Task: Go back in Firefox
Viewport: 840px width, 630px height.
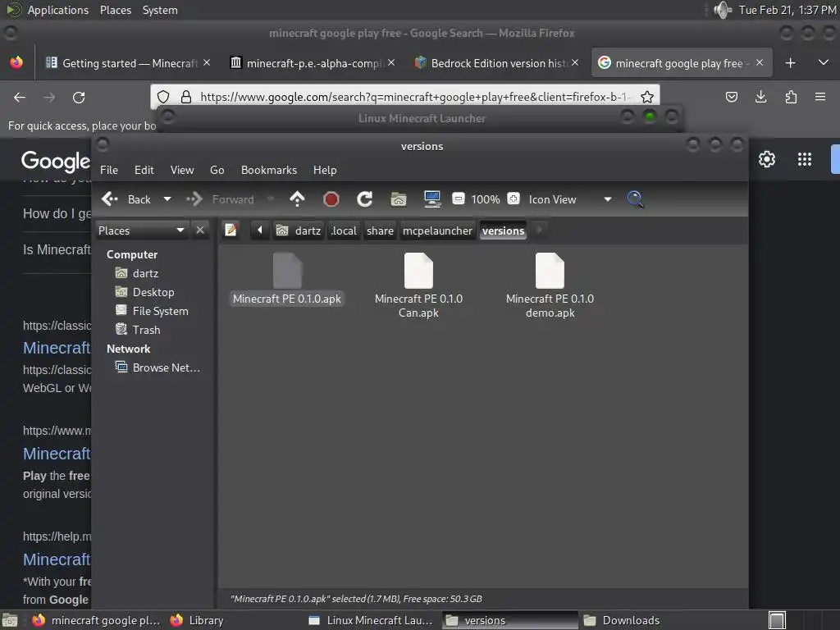Action: (x=20, y=97)
